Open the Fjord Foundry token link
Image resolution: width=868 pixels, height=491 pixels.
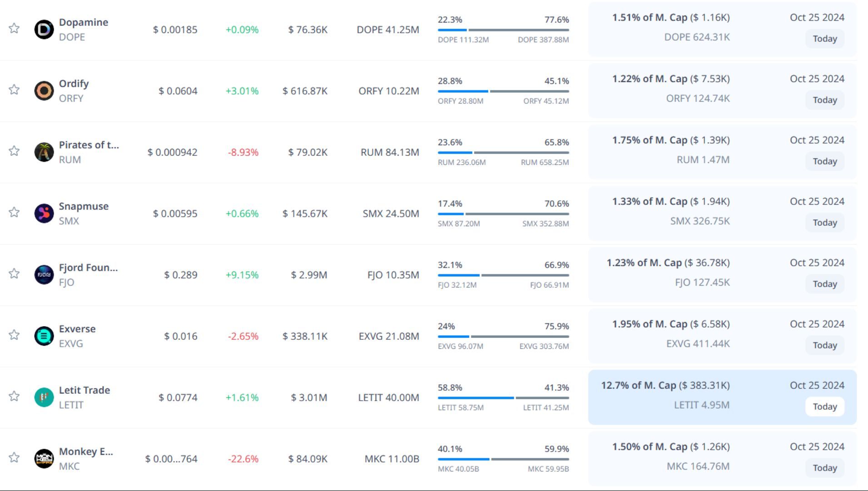coord(88,268)
